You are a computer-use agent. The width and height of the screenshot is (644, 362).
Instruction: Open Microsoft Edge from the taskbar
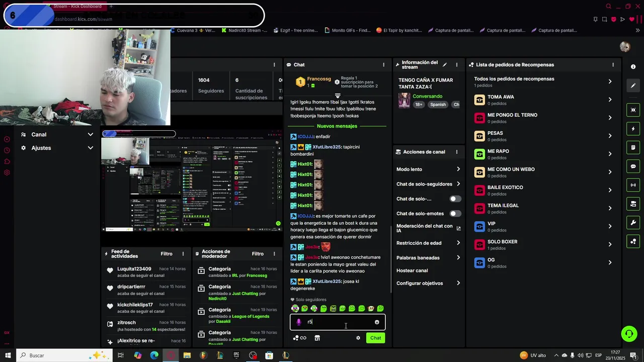point(154,355)
